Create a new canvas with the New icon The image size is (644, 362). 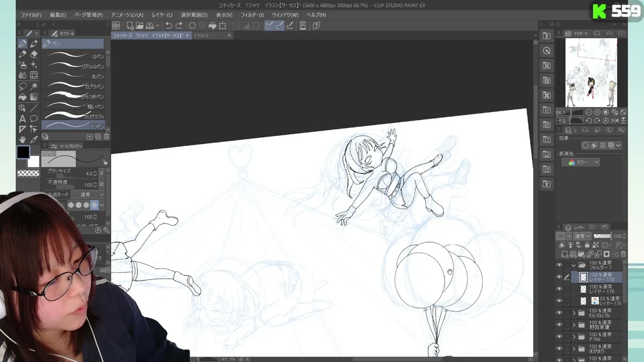[130, 26]
